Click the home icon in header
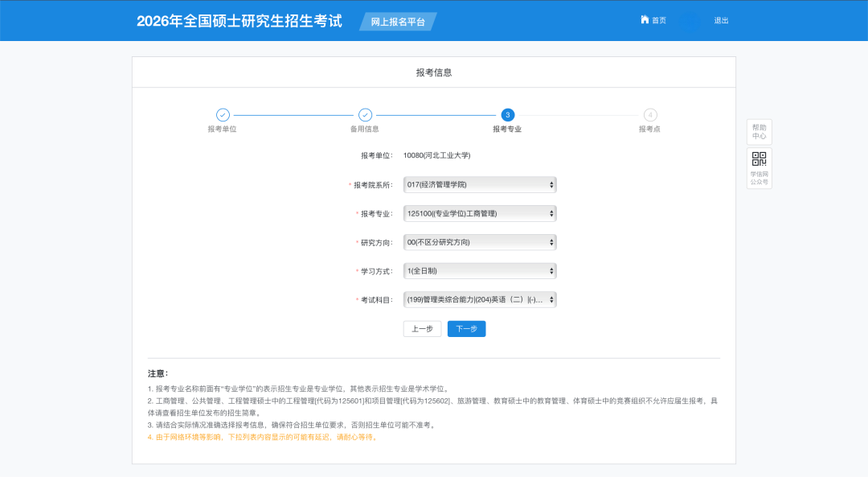Image resolution: width=868 pixels, height=477 pixels. [x=645, y=20]
